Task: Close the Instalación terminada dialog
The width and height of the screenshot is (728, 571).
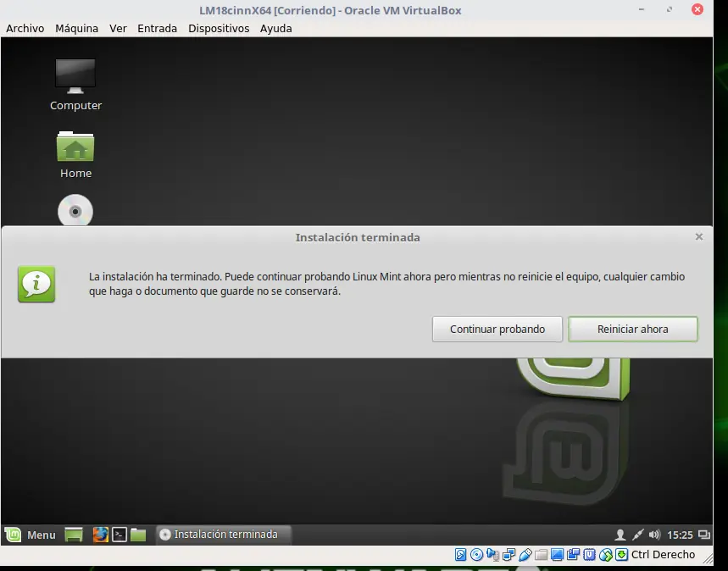Action: tap(698, 236)
